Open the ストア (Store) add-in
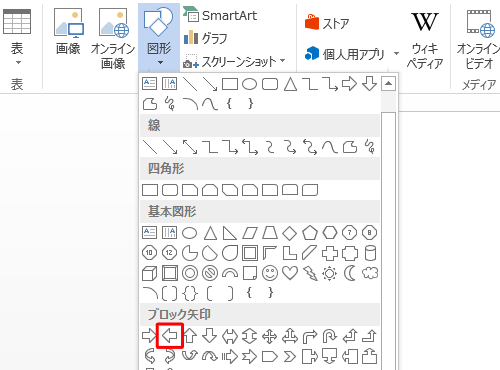This screenshot has width=500, height=370. [x=327, y=23]
